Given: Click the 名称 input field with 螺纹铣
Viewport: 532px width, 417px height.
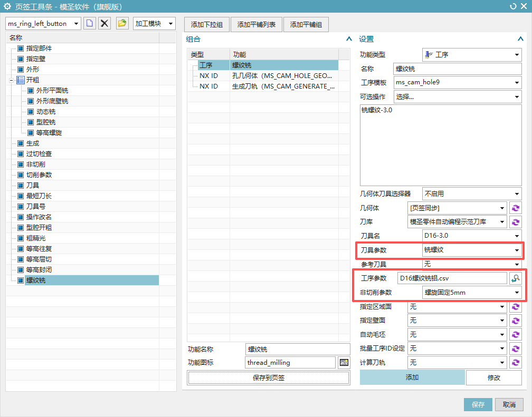Looking at the screenshot, I should point(458,69).
